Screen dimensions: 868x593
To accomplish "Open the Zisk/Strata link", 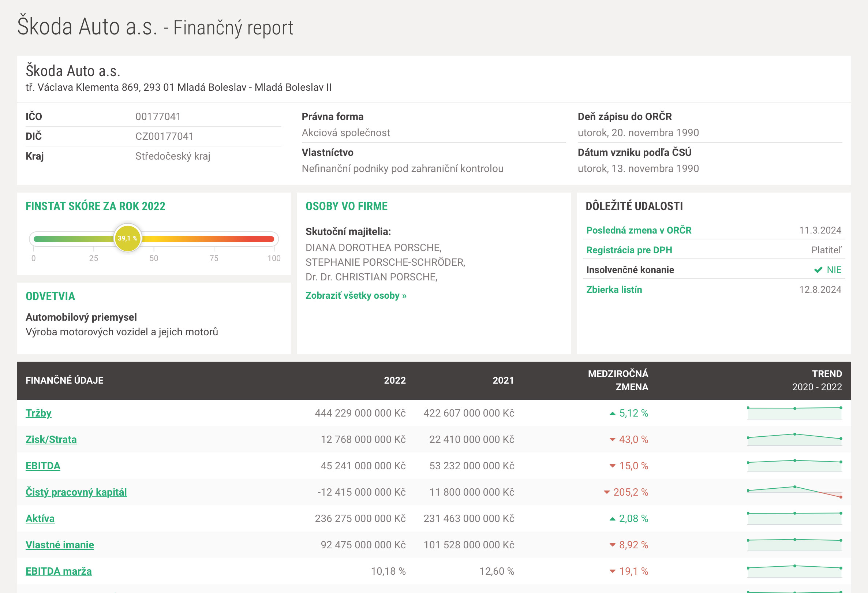I will [51, 439].
